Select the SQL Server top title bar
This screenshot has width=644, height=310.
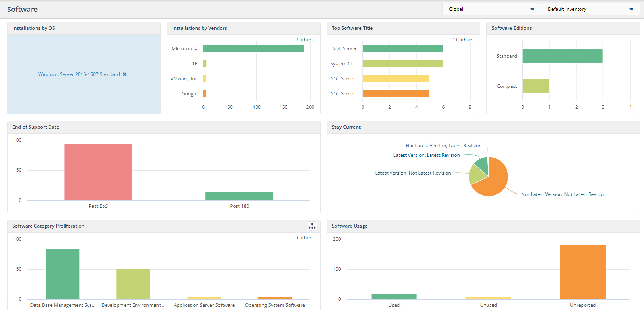[403, 49]
